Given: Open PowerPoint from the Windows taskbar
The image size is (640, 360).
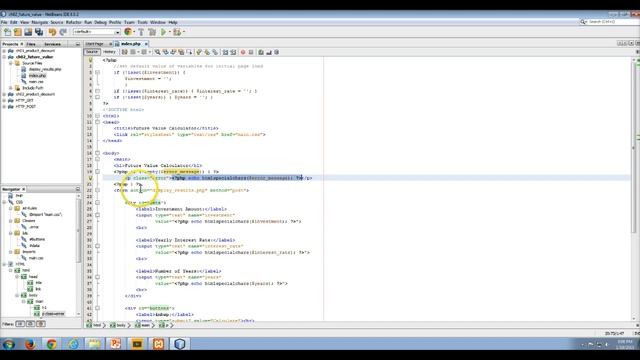Looking at the screenshot, I should [x=116, y=344].
